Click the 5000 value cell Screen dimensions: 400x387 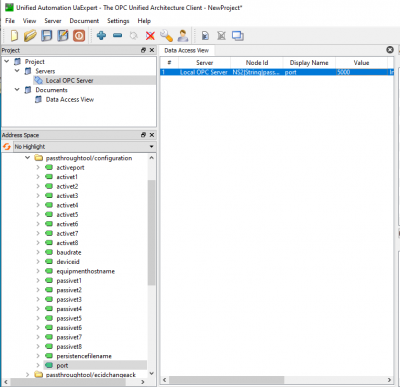pos(361,72)
